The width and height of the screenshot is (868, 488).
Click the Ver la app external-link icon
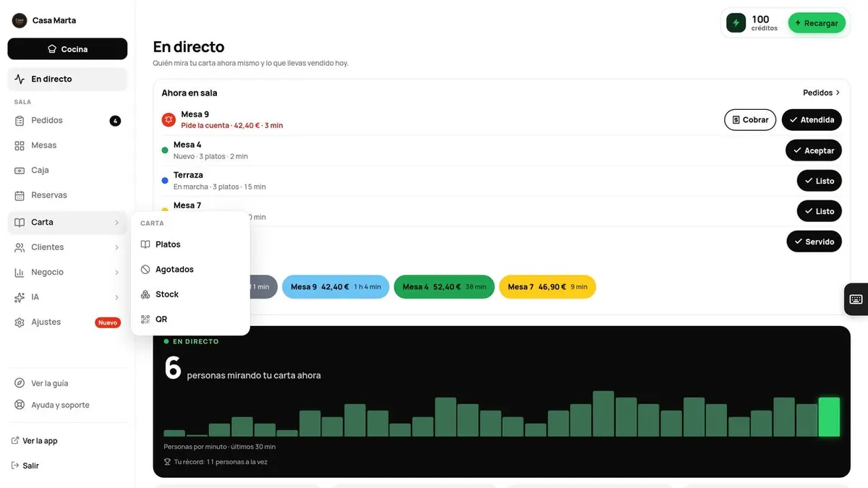[15, 441]
